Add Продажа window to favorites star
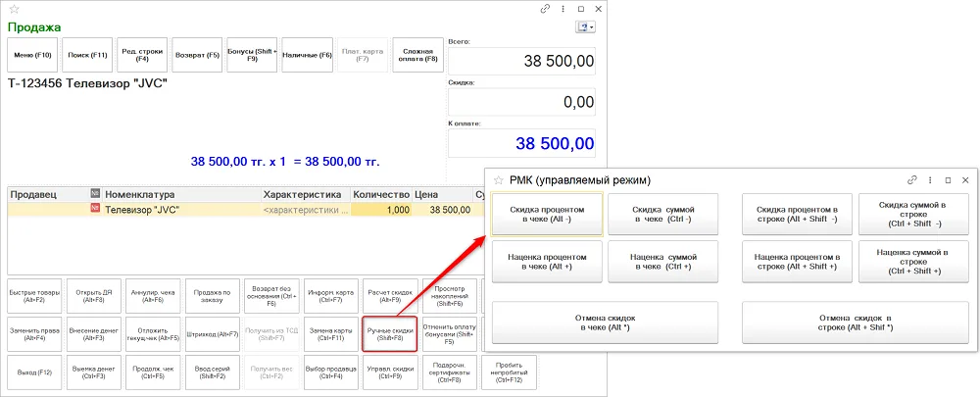This screenshot has width=980, height=397. (x=14, y=9)
